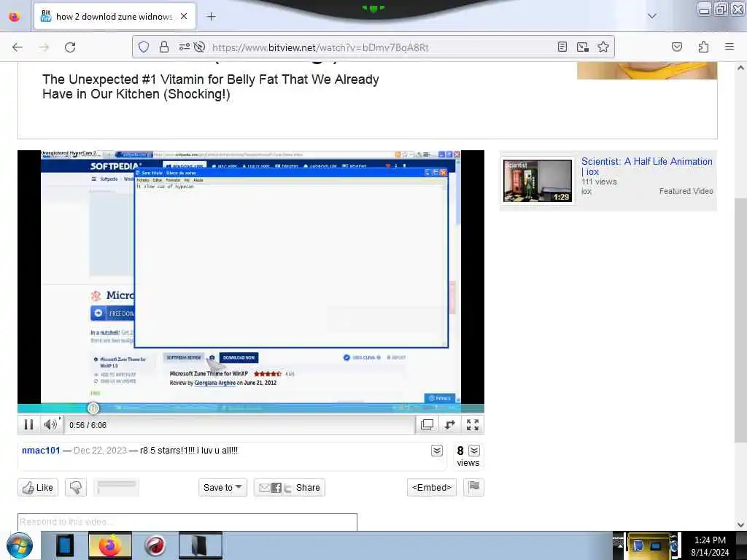The height and width of the screenshot is (560, 747).
Task: Click the Share button
Action: point(289,488)
